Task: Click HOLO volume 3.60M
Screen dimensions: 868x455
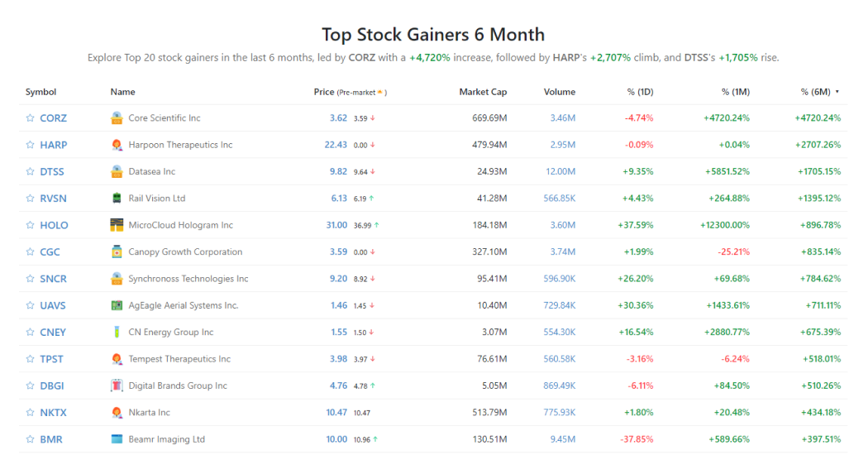Action: click(x=562, y=225)
